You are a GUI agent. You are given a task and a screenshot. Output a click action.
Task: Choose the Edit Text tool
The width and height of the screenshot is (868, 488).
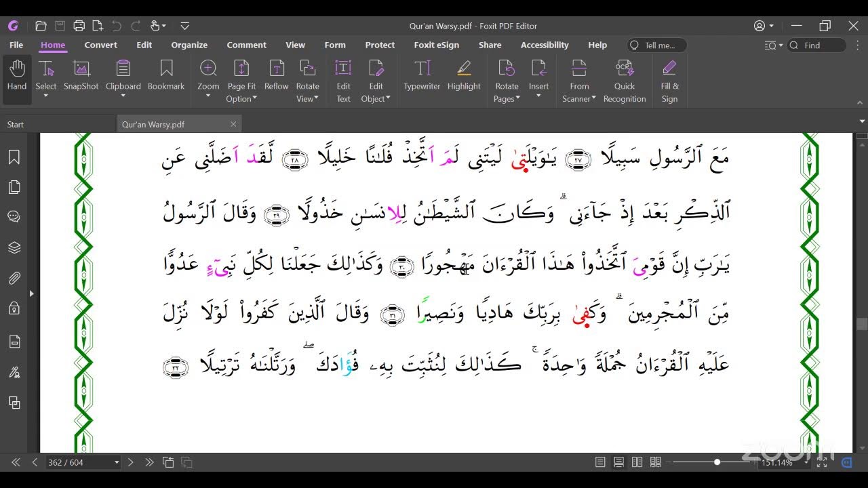[x=344, y=81]
